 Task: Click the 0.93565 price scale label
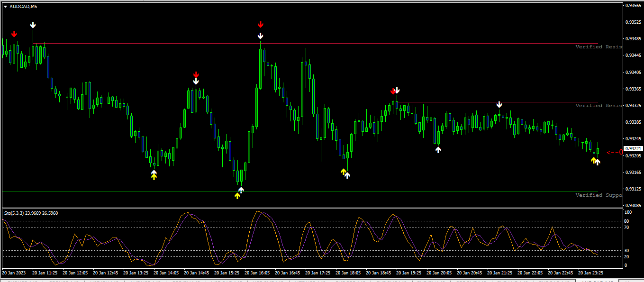coord(634,6)
